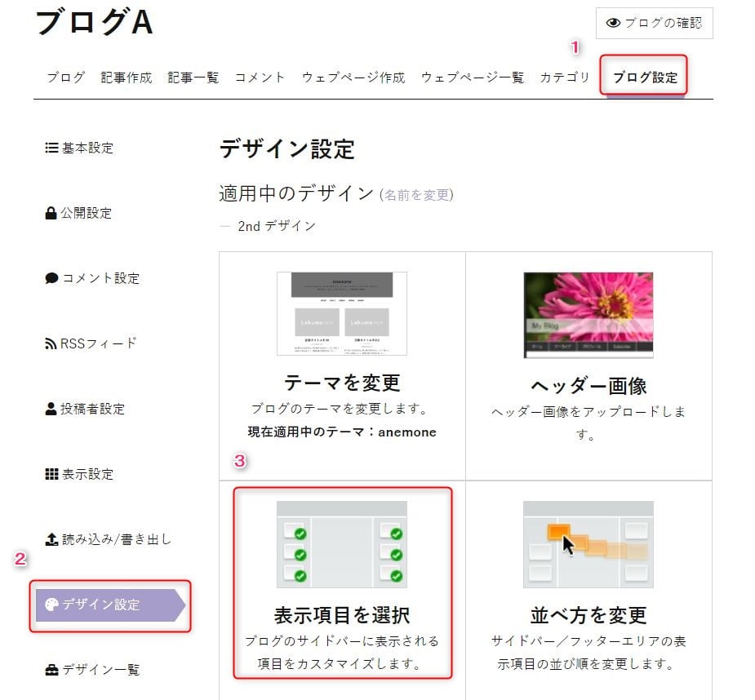This screenshot has width=755, height=700.
Task: Click the palette icon in デザイン設定
Action: pos(51,605)
